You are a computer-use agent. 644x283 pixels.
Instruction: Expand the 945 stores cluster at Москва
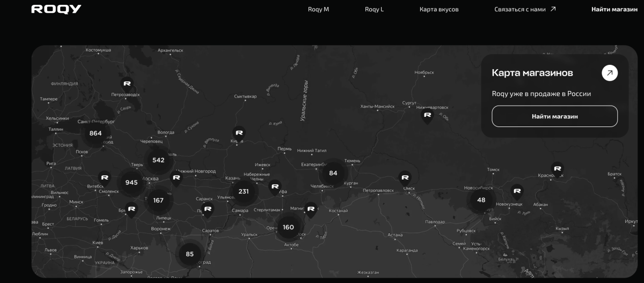(131, 182)
